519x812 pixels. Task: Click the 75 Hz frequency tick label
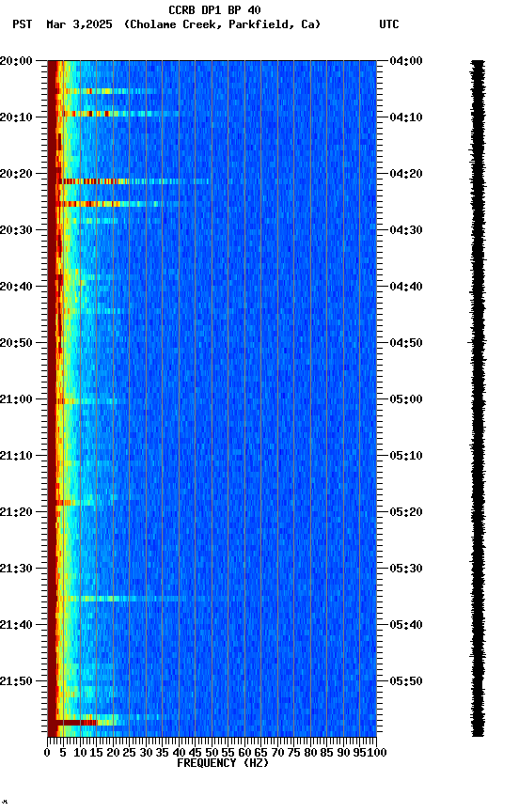(293, 753)
